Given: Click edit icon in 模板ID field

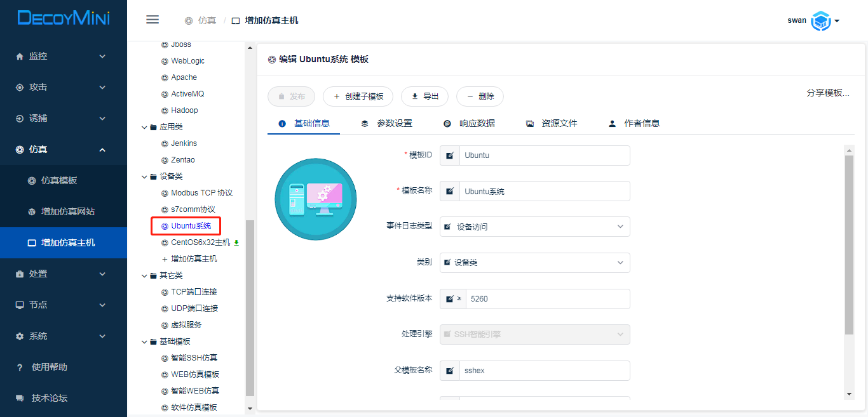Looking at the screenshot, I should [x=450, y=156].
